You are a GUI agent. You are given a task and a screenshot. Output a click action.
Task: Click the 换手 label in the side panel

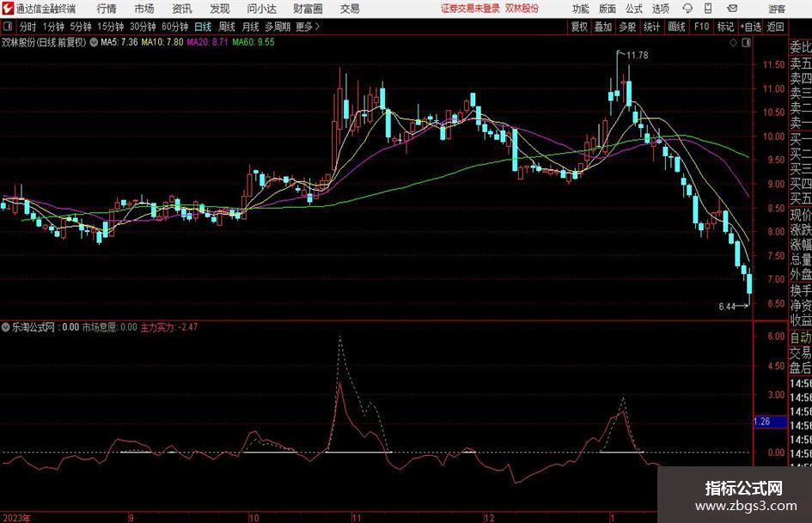[x=801, y=290]
